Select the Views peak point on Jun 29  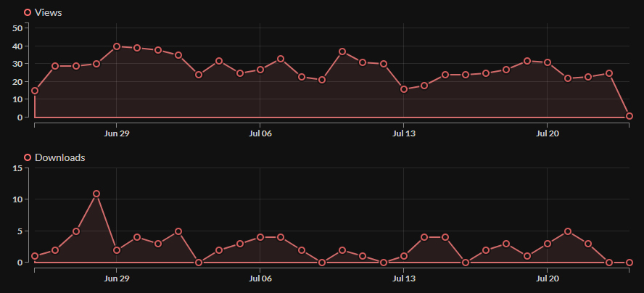tap(117, 46)
